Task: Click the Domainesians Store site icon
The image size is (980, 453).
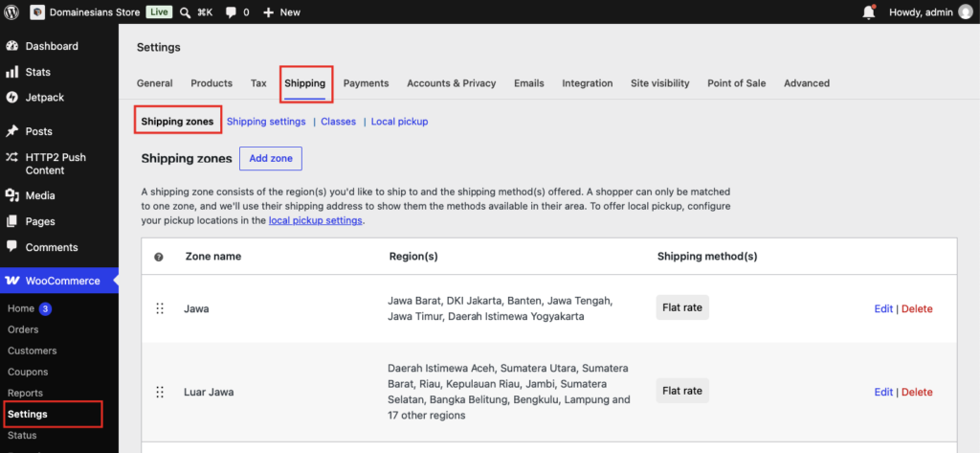Action: point(37,11)
